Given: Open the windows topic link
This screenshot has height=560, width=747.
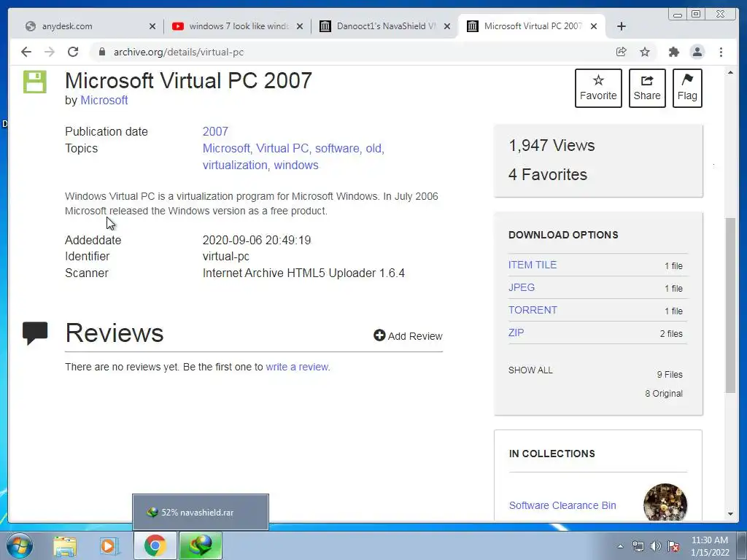Looking at the screenshot, I should [x=296, y=166].
